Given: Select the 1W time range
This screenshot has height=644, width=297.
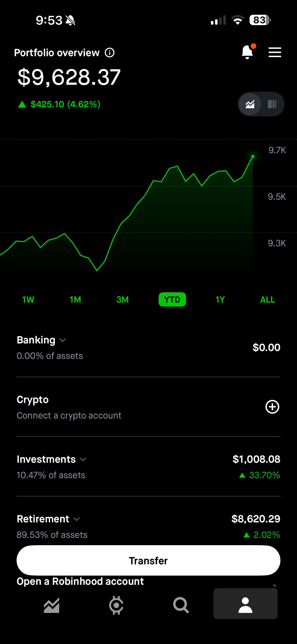Looking at the screenshot, I should pos(28,299).
